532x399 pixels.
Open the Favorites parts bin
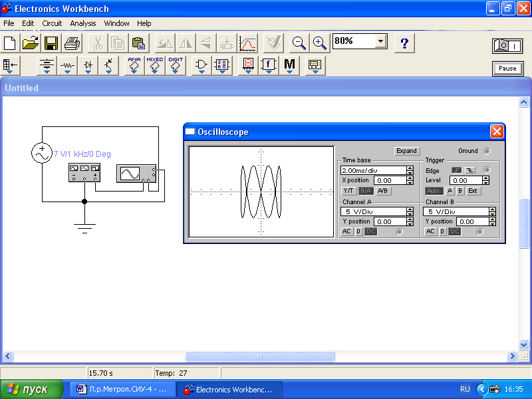click(10, 65)
